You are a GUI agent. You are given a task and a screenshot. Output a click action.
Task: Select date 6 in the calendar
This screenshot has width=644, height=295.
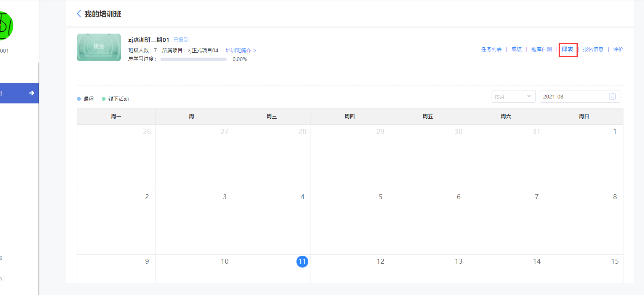click(x=459, y=197)
